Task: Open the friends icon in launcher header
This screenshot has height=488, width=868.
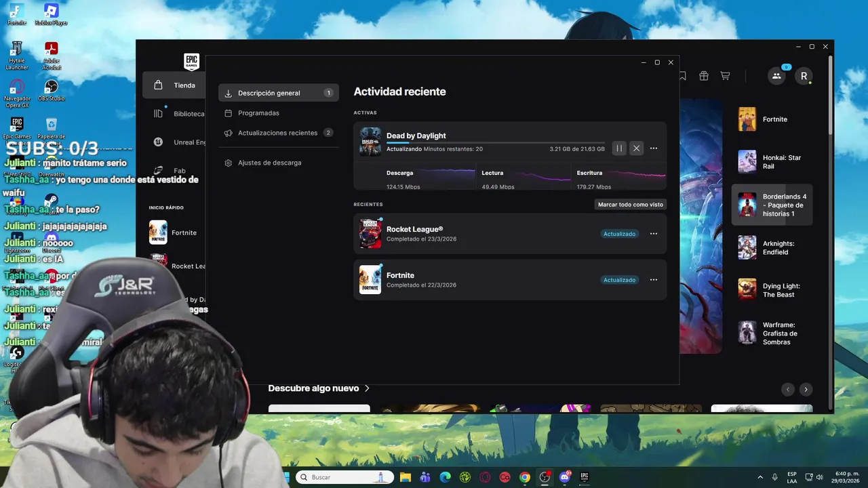Action: click(776, 76)
